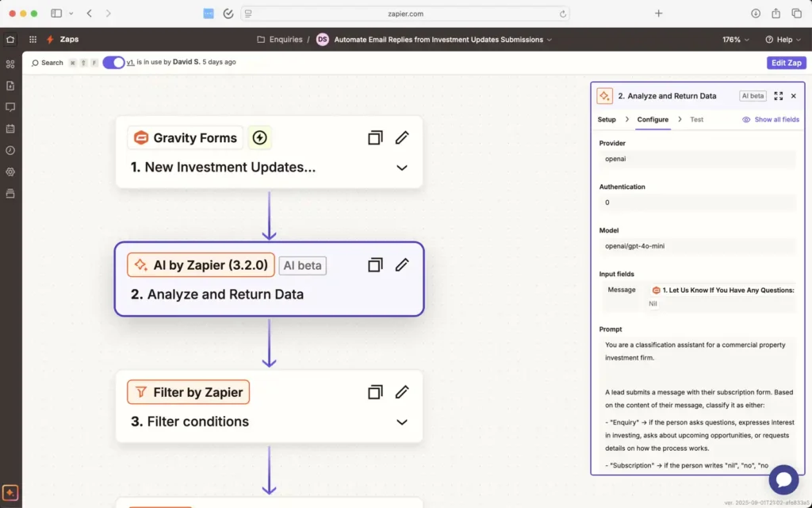This screenshot has width=812, height=508.
Task: Duplicate the AI by Zapier step
Action: (375, 265)
